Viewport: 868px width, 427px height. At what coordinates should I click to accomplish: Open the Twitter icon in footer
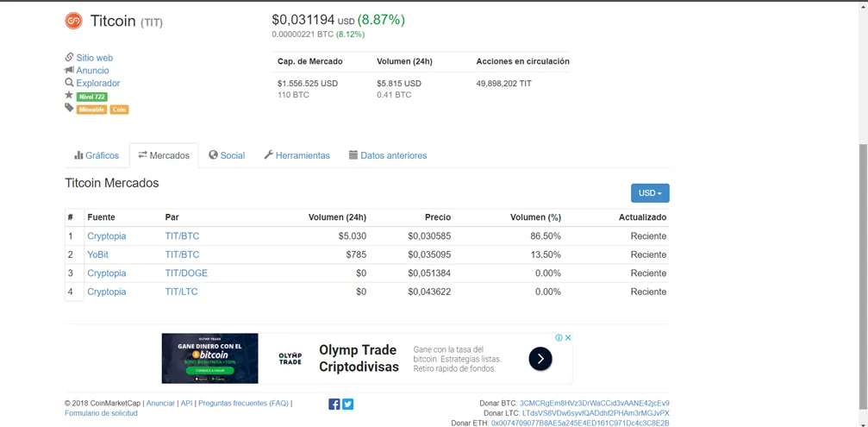point(347,405)
